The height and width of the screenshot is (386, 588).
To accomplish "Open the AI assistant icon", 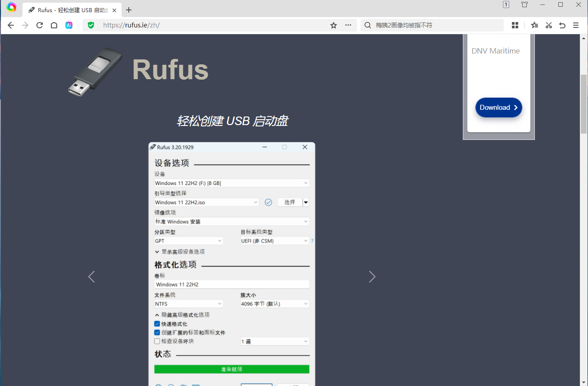I will (69, 25).
